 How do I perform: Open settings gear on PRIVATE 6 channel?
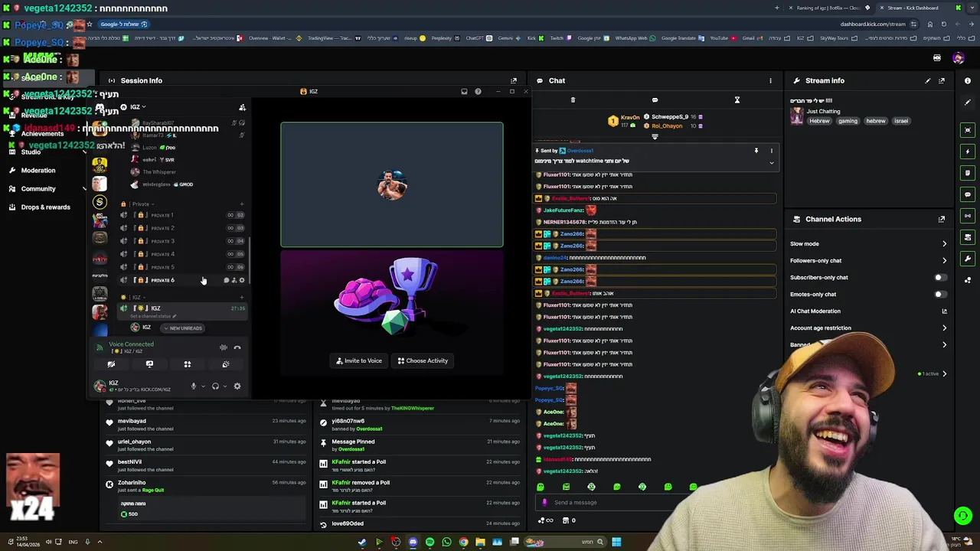(242, 280)
